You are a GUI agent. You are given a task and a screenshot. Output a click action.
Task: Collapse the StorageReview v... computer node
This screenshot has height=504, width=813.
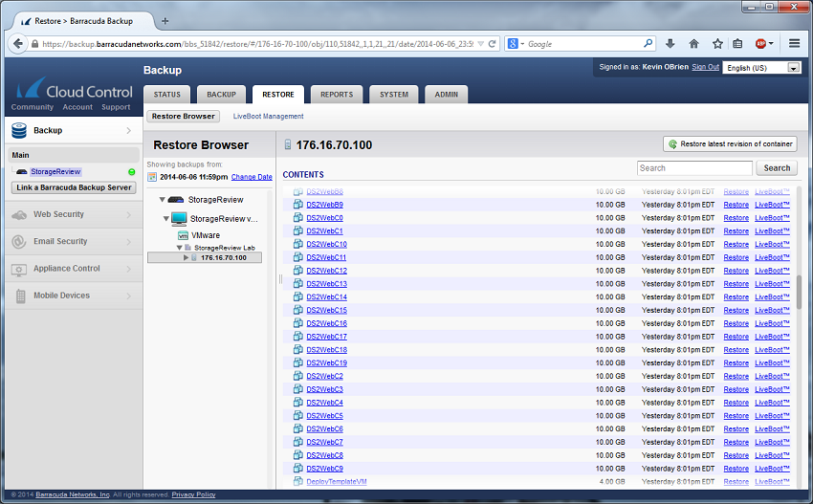click(165, 219)
